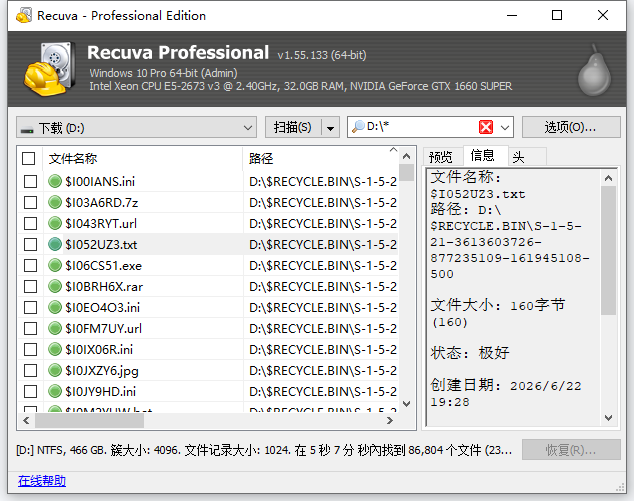The height and width of the screenshot is (501, 634).
Task: Select the $I0BRH6X.rar file name
Action: [104, 287]
